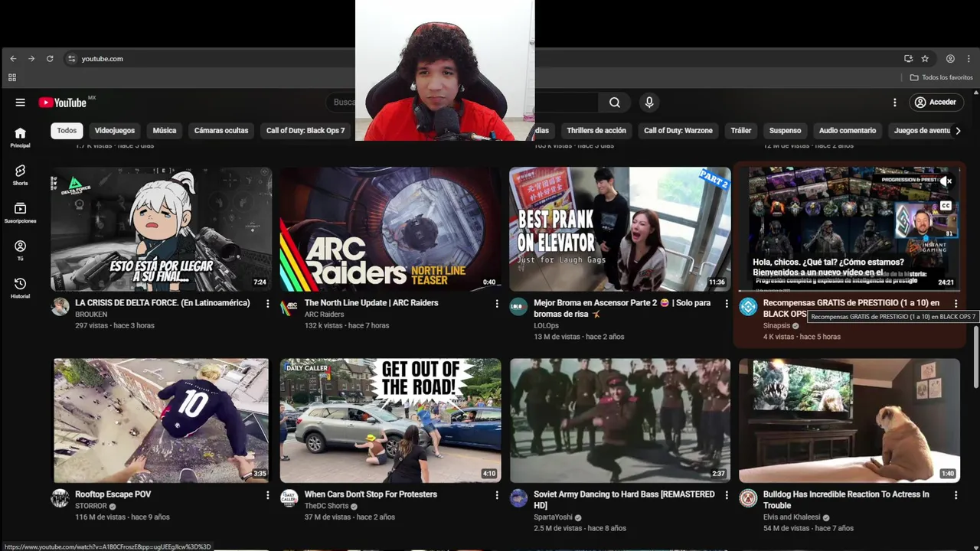Open Sinapsis channel link
The image size is (980, 551).
(x=776, y=326)
